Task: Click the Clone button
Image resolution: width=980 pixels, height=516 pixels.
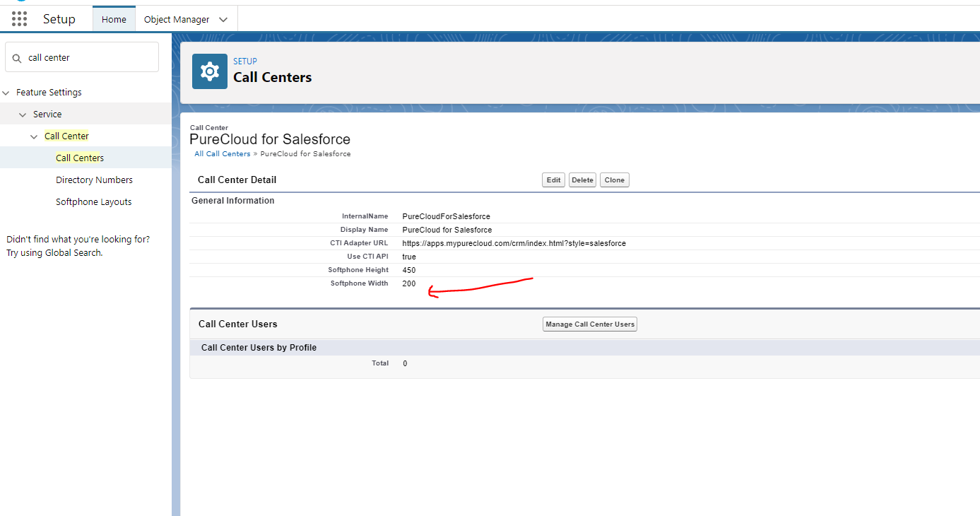Action: point(615,180)
